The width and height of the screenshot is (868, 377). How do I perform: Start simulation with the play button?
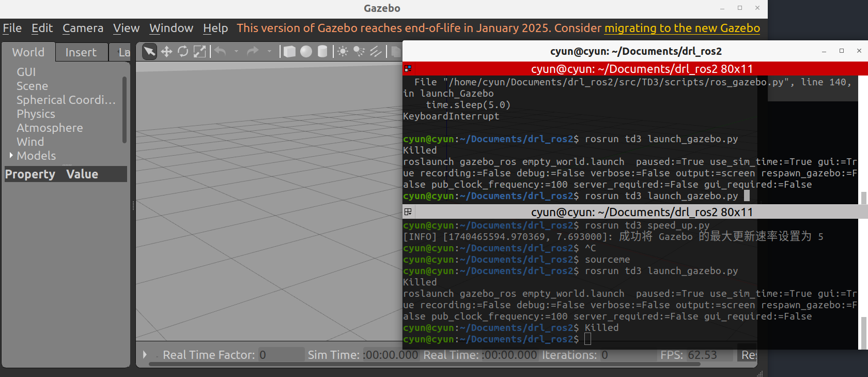145,354
